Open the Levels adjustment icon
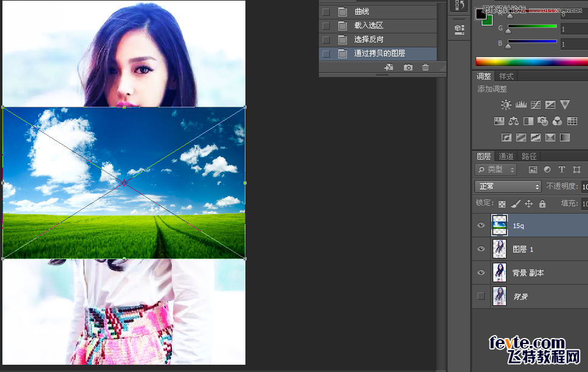This screenshot has height=372, width=588. pos(521,104)
